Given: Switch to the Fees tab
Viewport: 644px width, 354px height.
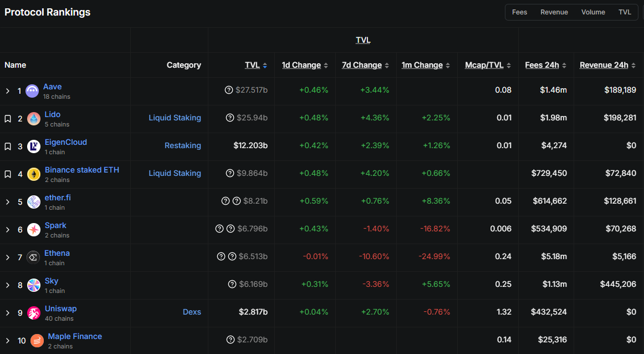Looking at the screenshot, I should click(x=519, y=12).
